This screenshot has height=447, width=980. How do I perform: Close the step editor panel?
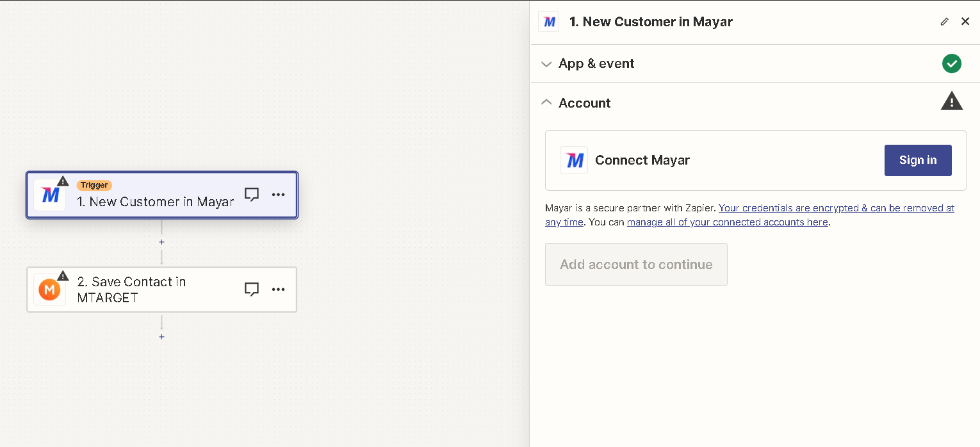coord(965,22)
